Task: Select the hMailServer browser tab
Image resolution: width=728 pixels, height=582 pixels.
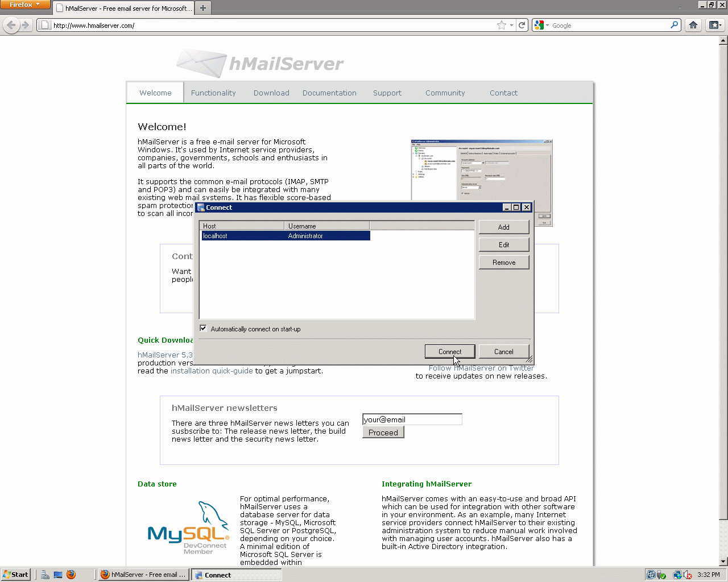Action: pyautogui.click(x=123, y=9)
